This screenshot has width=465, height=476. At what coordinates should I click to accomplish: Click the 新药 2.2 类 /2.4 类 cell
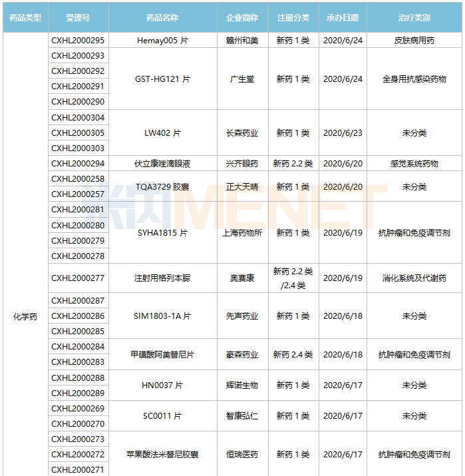[x=293, y=278]
